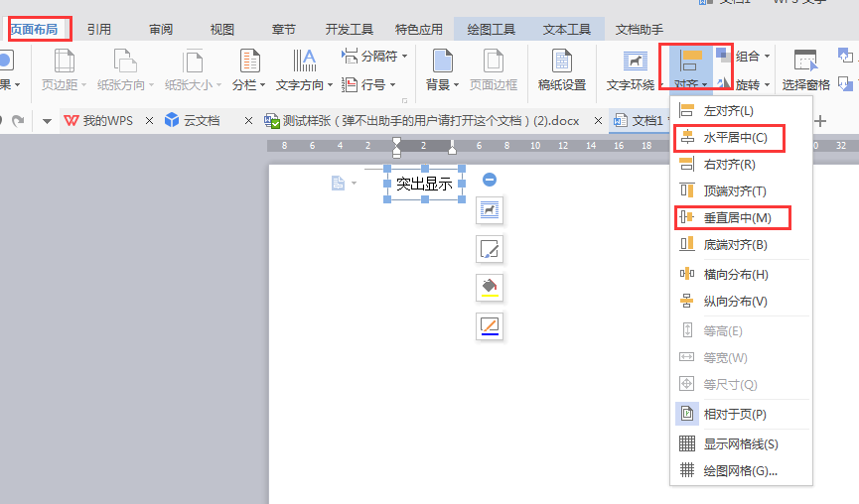Click the shape outline floating icon
This screenshot has width=859, height=504.
tap(490, 324)
